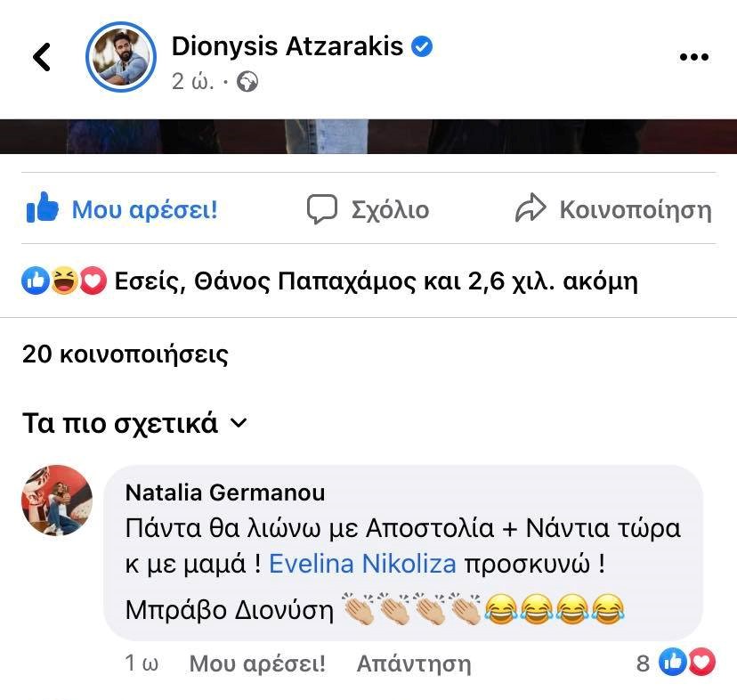This screenshot has width=737, height=700.
Task: Open the post's reaction icons summary
Action: coord(64,281)
